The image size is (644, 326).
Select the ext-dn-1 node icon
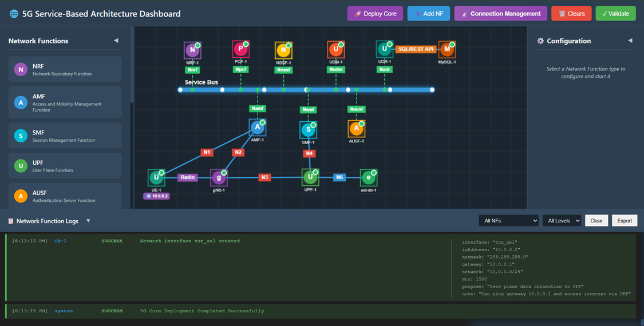click(369, 177)
